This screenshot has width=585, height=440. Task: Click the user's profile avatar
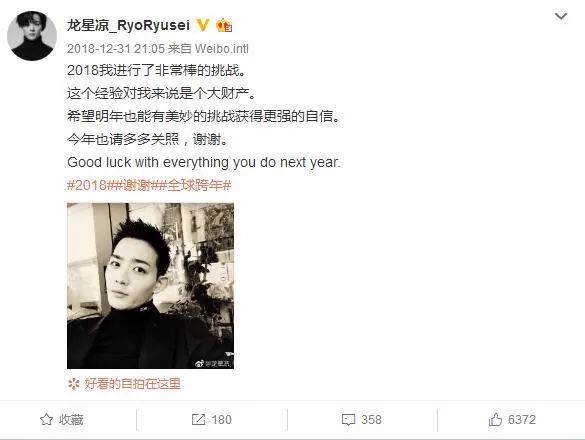[x=32, y=36]
